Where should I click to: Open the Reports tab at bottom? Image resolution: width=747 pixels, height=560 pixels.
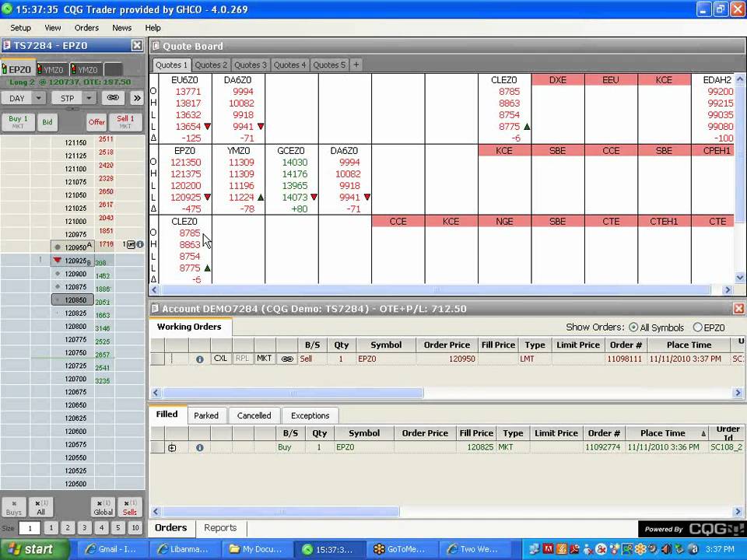pos(220,527)
